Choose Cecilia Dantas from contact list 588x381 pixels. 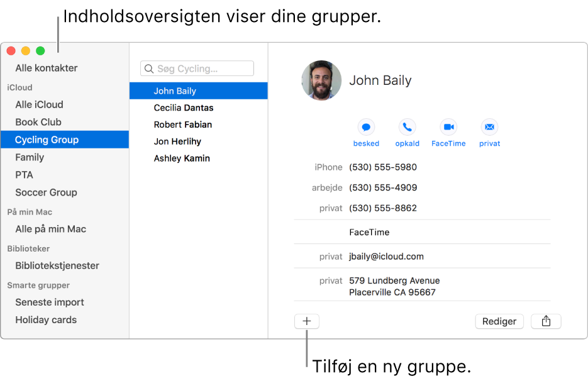point(184,108)
